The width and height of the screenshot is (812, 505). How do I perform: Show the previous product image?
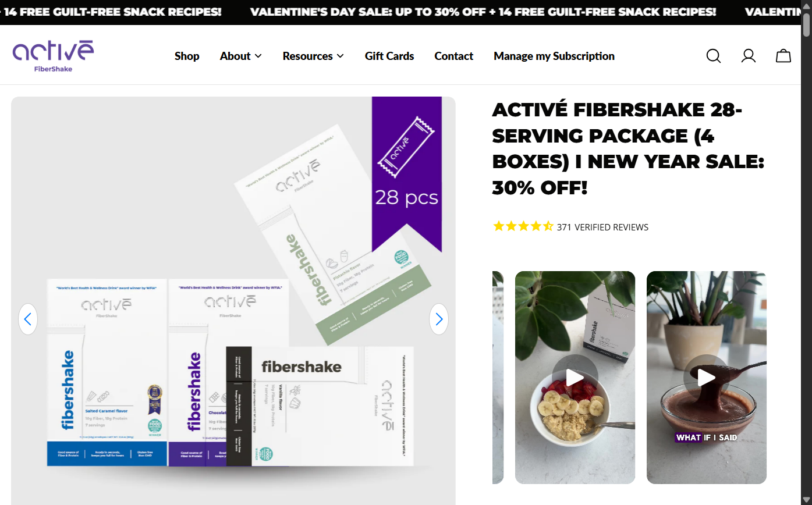click(x=28, y=319)
